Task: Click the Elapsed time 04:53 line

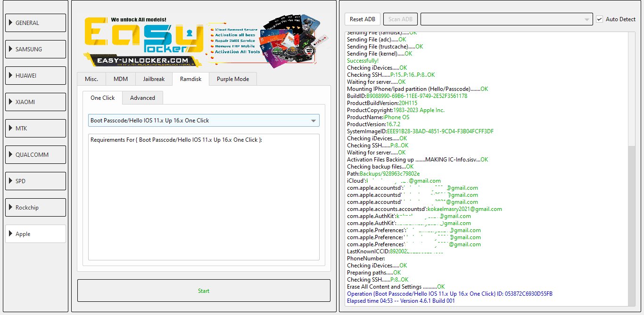Action: 401,301
